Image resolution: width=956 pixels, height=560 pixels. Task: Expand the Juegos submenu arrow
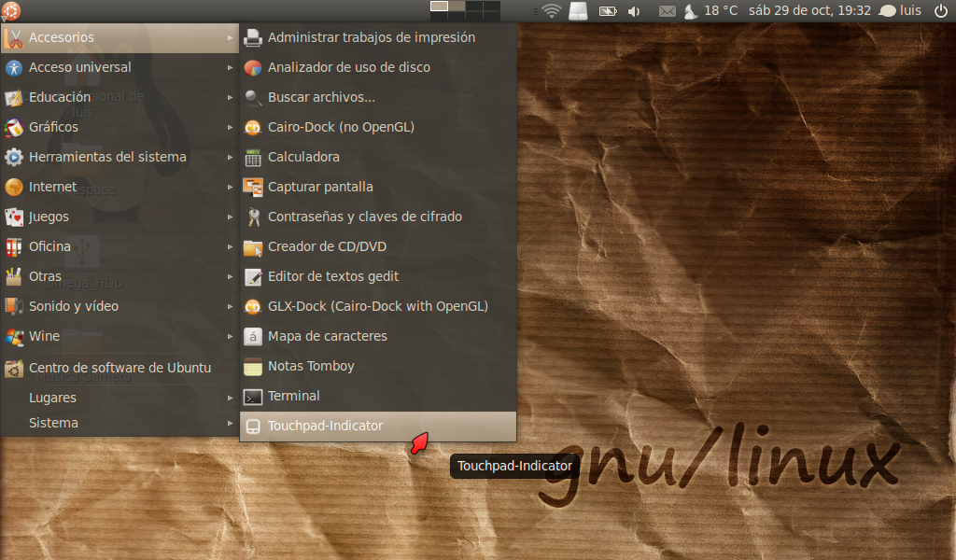231,217
